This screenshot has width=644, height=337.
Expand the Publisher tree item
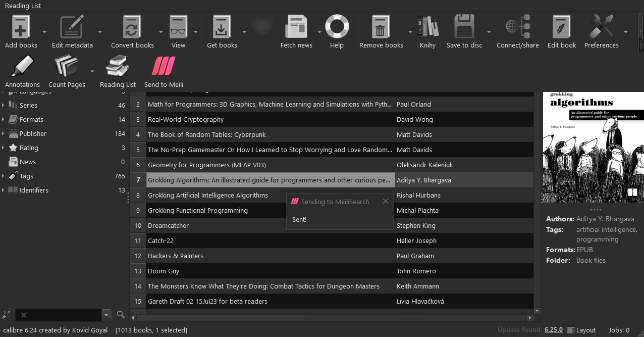click(4, 134)
